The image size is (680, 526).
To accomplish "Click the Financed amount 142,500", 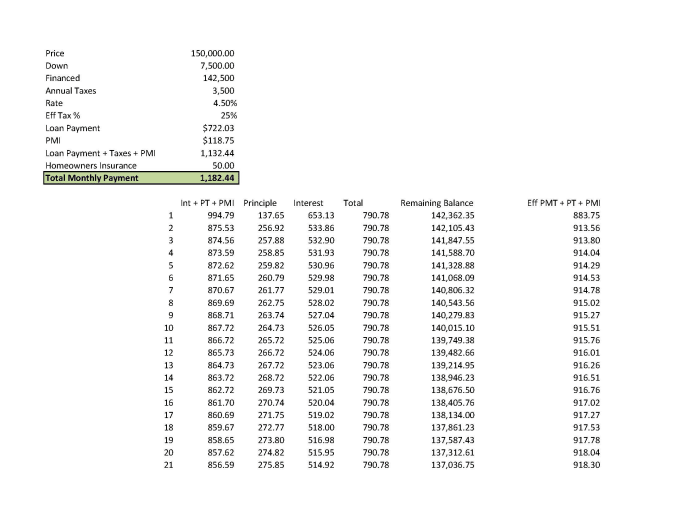I will point(219,78).
